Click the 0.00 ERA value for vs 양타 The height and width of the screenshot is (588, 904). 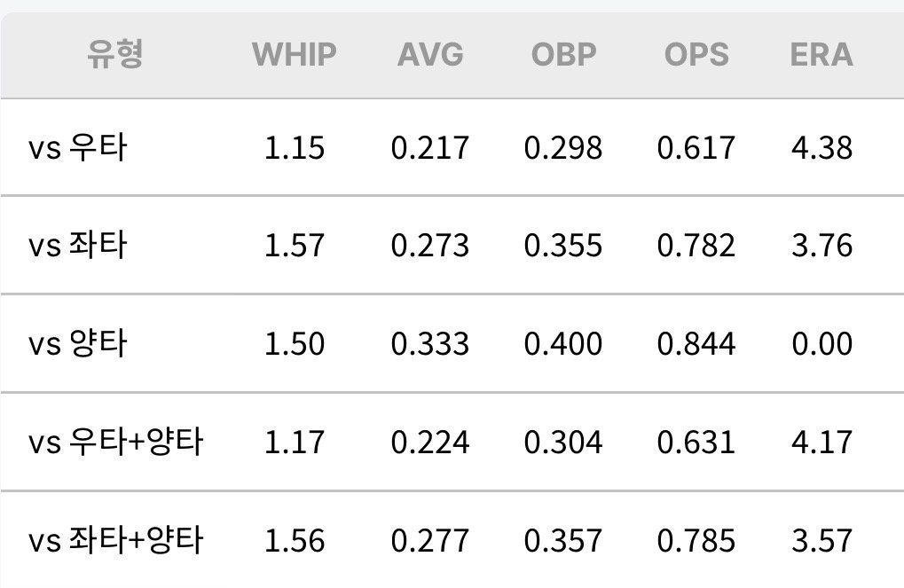click(x=821, y=344)
